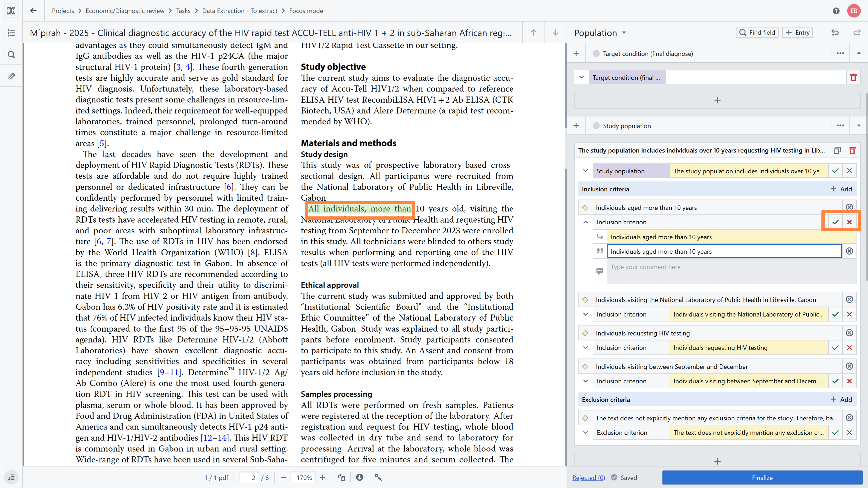This screenshot has width=868, height=488.
Task: Click the undo icon
Action: point(835,33)
